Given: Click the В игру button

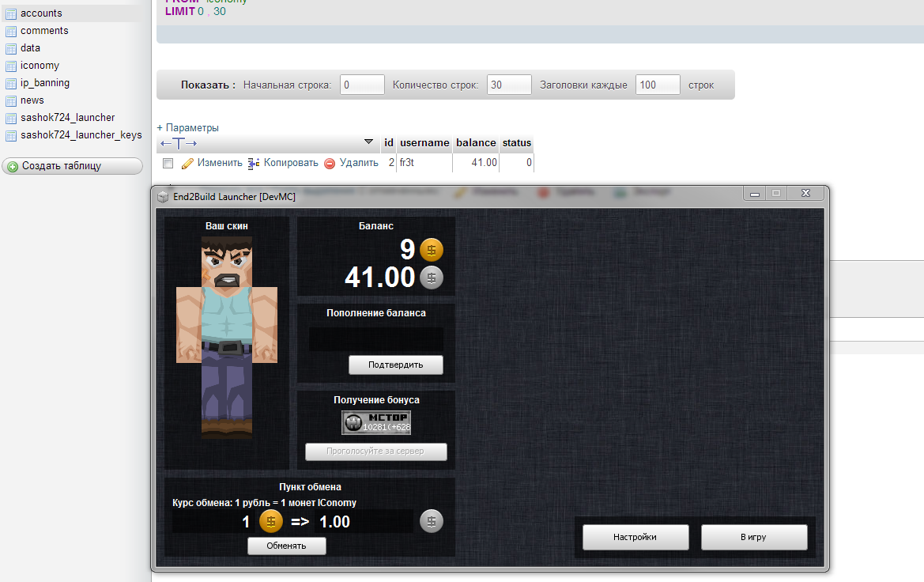Looking at the screenshot, I should (754, 537).
